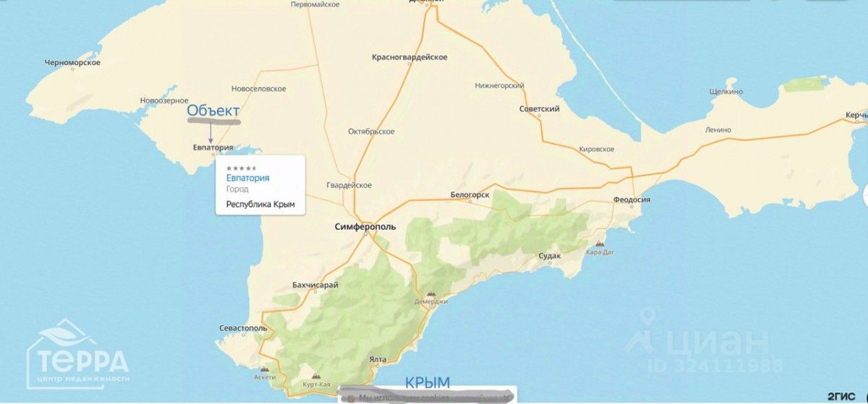Select the Щелкино town label
Image resolution: width=868 pixels, height=404 pixels.
726,92
